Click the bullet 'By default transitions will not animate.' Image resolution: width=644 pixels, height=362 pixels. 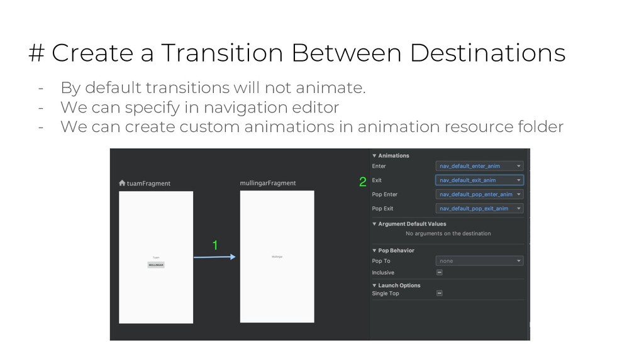(213, 87)
